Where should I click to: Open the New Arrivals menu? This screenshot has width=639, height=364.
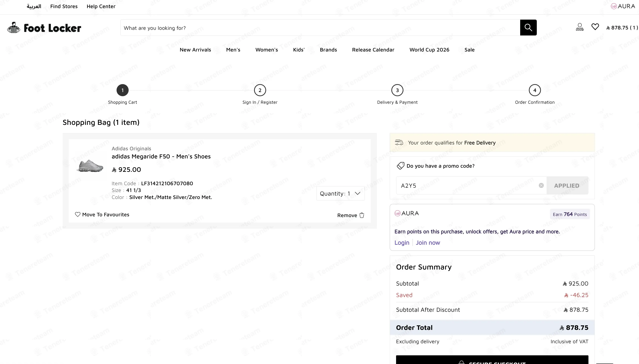pyautogui.click(x=195, y=50)
